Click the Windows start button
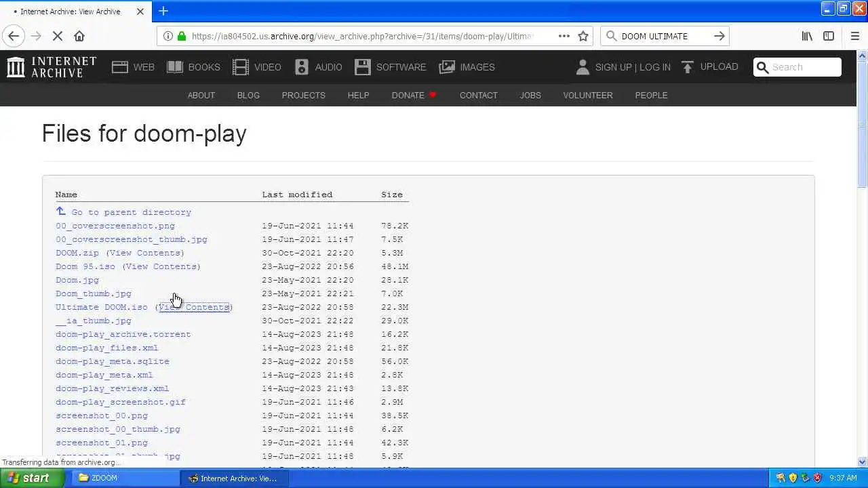This screenshot has height=488, width=868. click(33, 478)
